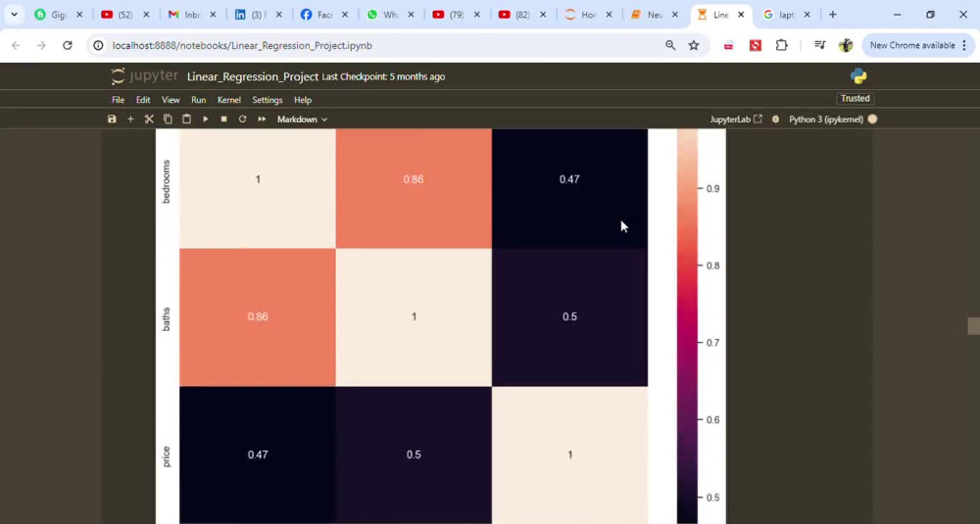Viewport: 980px width, 524px height.
Task: Open the Markdown cell type dropdown
Action: pyautogui.click(x=302, y=119)
